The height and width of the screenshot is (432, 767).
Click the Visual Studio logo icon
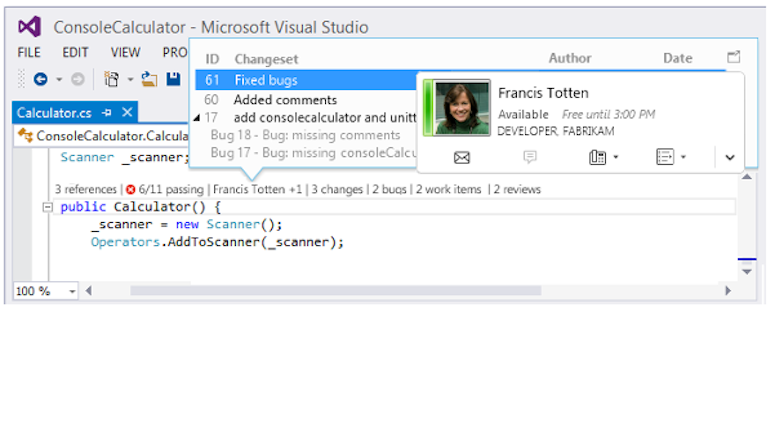(29, 27)
